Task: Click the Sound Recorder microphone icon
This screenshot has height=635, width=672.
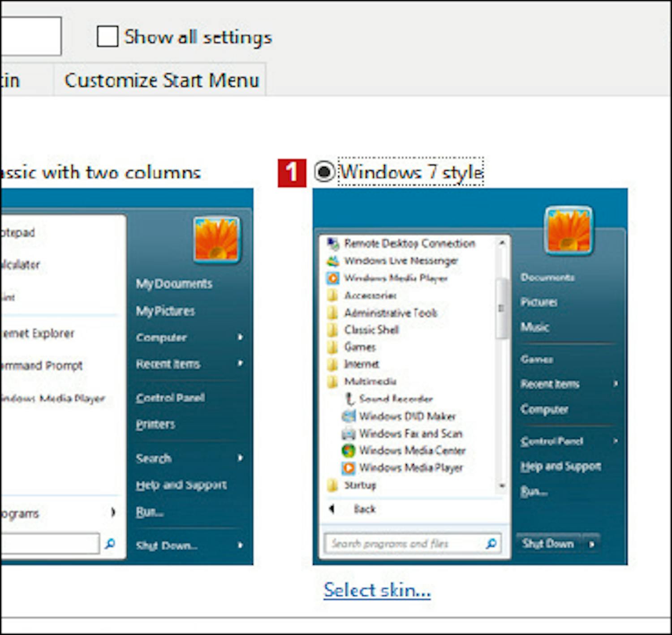Action: point(349,399)
